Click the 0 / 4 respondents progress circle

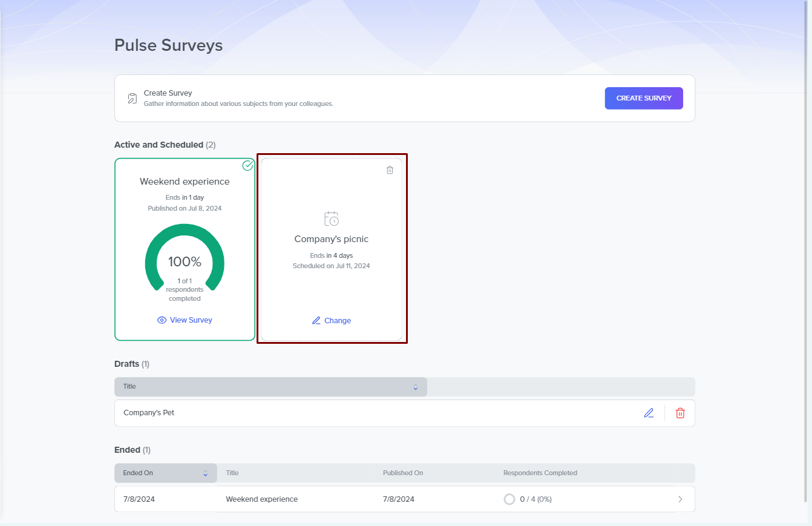509,499
